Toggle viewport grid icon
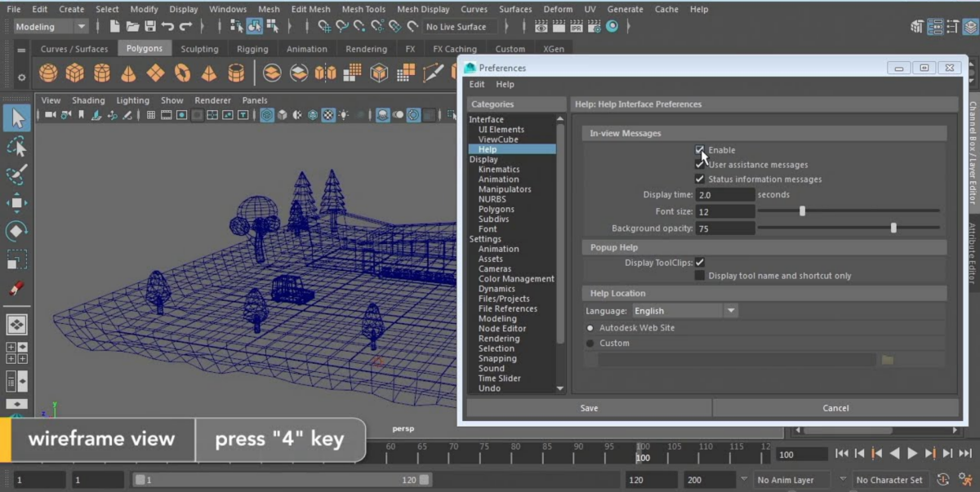Image resolution: width=980 pixels, height=492 pixels. tap(151, 115)
